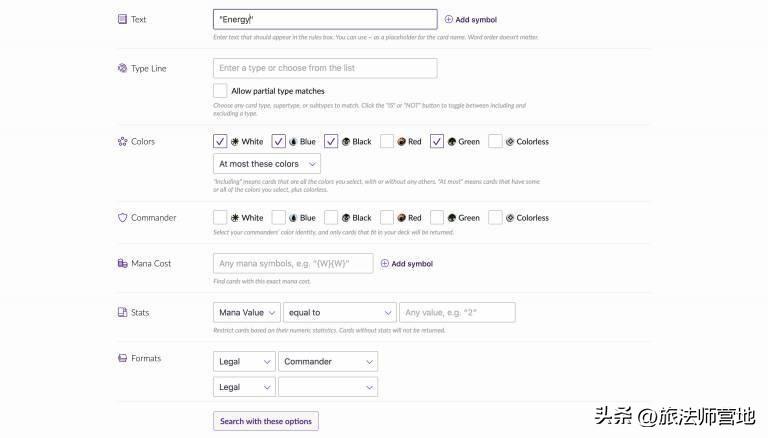Focus the Type Line input field
768x438 pixels.
coord(325,68)
